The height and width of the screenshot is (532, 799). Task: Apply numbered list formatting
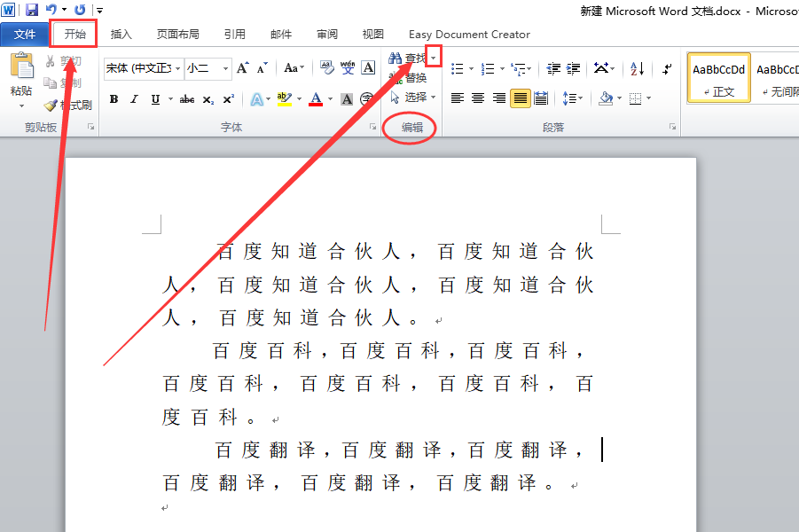pos(488,69)
